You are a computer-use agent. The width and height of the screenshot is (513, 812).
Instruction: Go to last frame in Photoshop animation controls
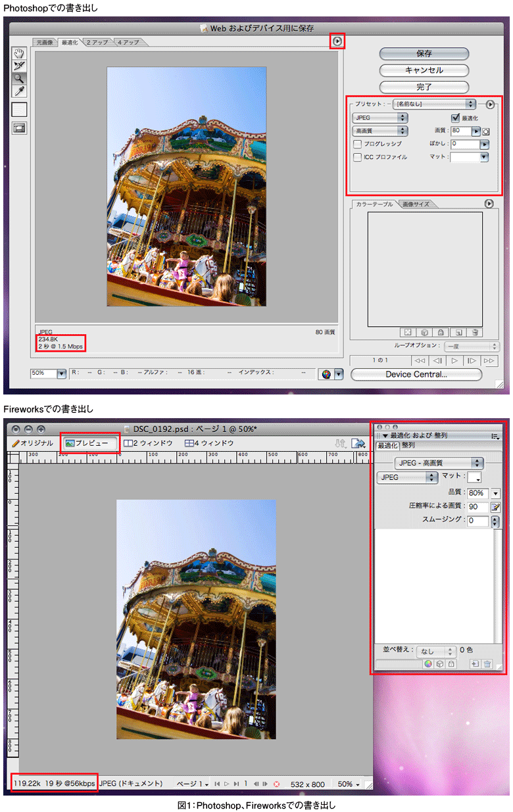point(489,361)
